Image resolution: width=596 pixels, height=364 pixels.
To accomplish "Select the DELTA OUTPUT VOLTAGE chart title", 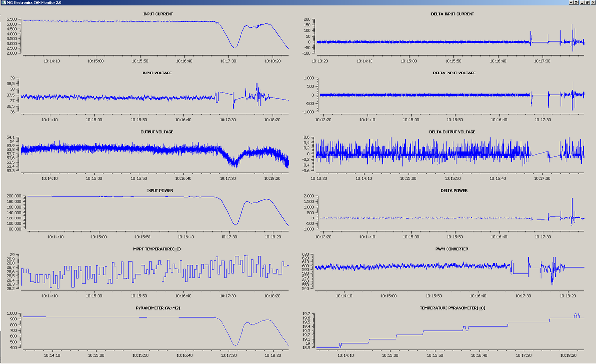I will pos(452,131).
